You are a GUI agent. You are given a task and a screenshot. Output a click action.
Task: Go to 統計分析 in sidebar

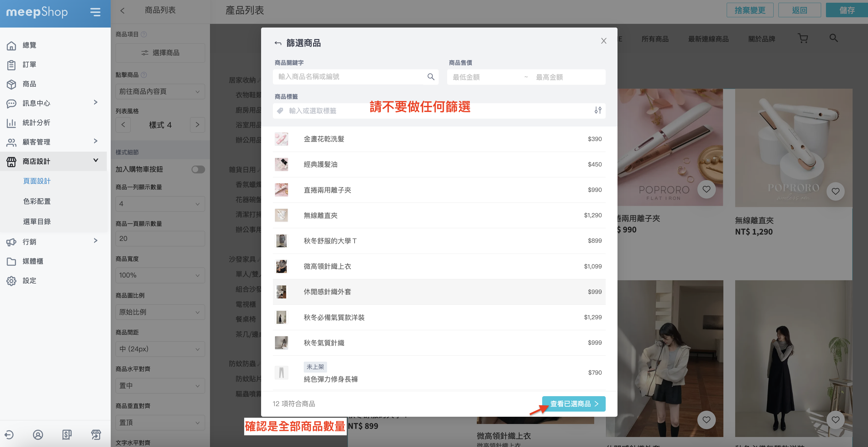[x=36, y=123]
